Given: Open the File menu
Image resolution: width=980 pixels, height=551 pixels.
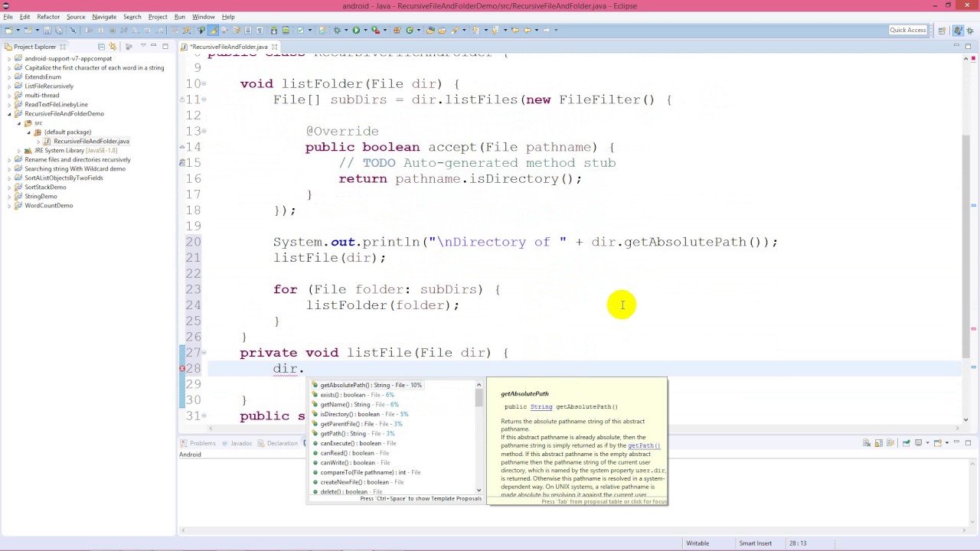Looking at the screenshot, I should (x=8, y=16).
